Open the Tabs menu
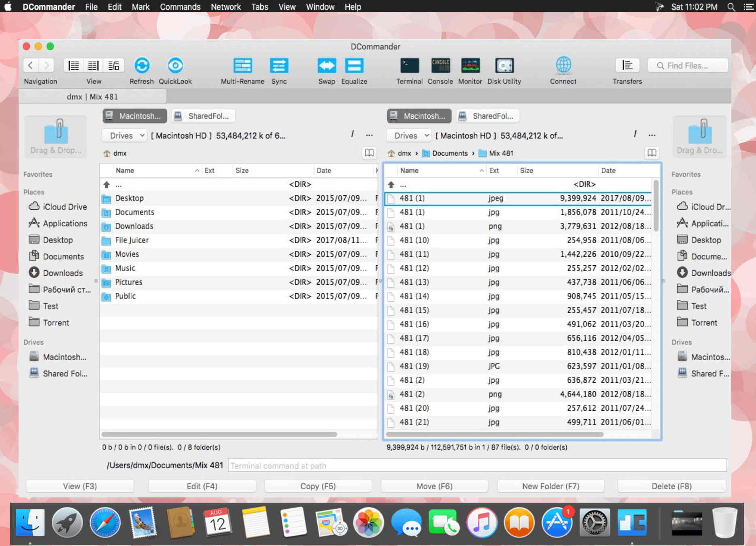The width and height of the screenshot is (756, 546). pyautogui.click(x=259, y=6)
